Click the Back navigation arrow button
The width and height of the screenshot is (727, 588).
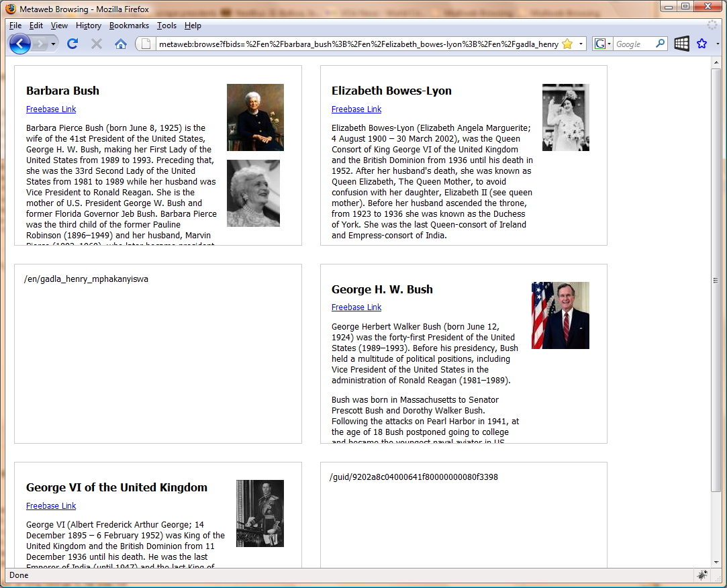point(19,44)
